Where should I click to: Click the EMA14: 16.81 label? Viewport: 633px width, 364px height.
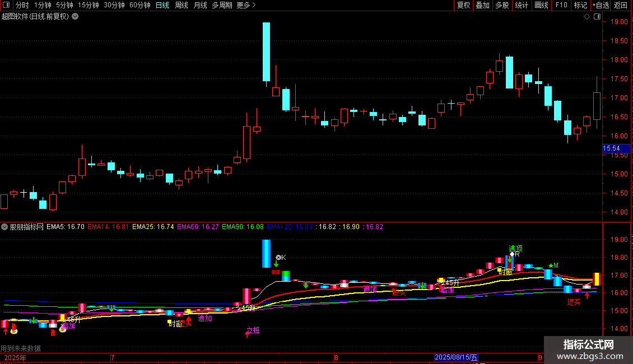click(108, 227)
